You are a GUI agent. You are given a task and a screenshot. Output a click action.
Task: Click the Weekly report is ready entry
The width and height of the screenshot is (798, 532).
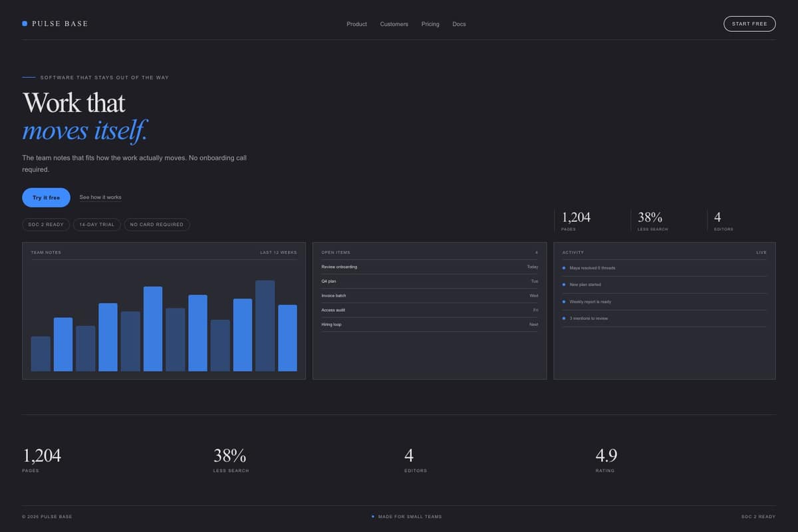pos(664,302)
